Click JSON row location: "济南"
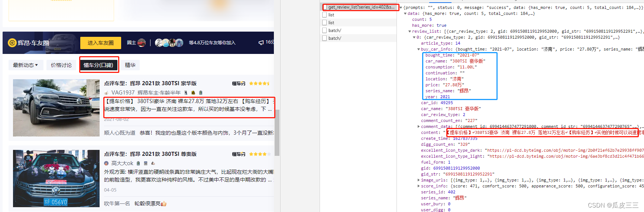Screen dimensions: 644x212 tap(444, 79)
